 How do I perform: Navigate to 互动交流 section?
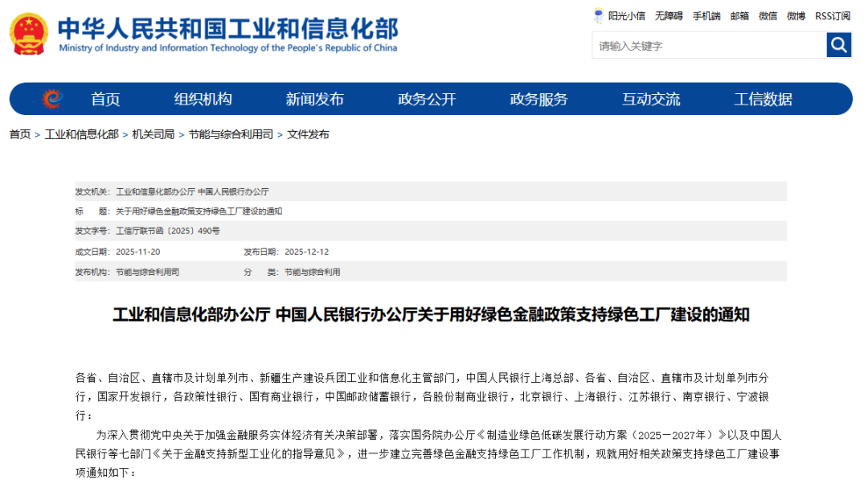pyautogui.click(x=650, y=99)
